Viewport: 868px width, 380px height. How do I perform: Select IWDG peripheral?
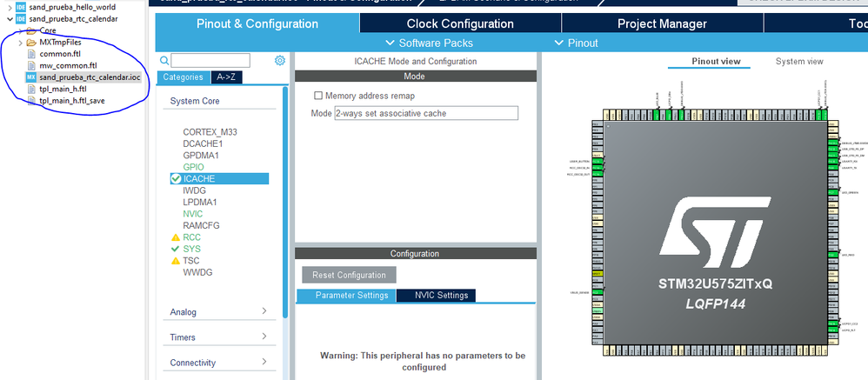click(x=194, y=190)
